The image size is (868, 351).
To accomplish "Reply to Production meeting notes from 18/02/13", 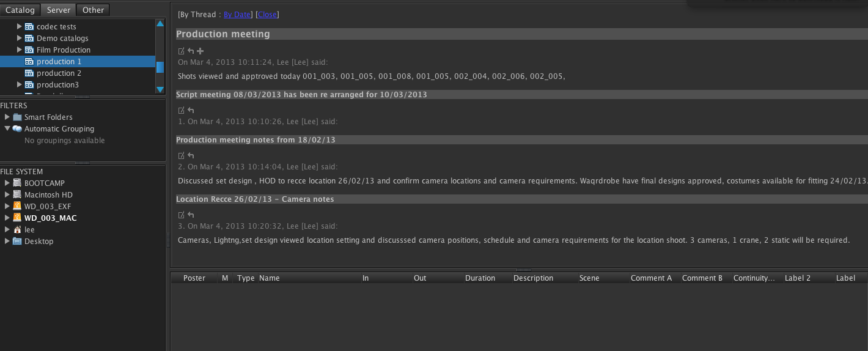I will click(x=191, y=156).
